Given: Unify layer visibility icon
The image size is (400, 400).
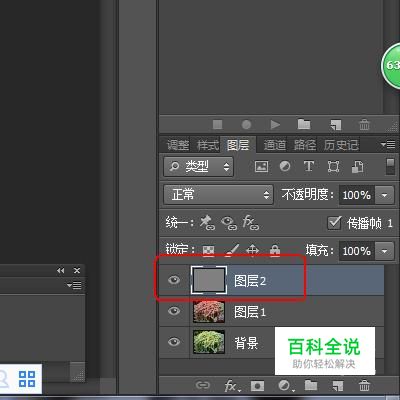Looking at the screenshot, I should point(229,223).
